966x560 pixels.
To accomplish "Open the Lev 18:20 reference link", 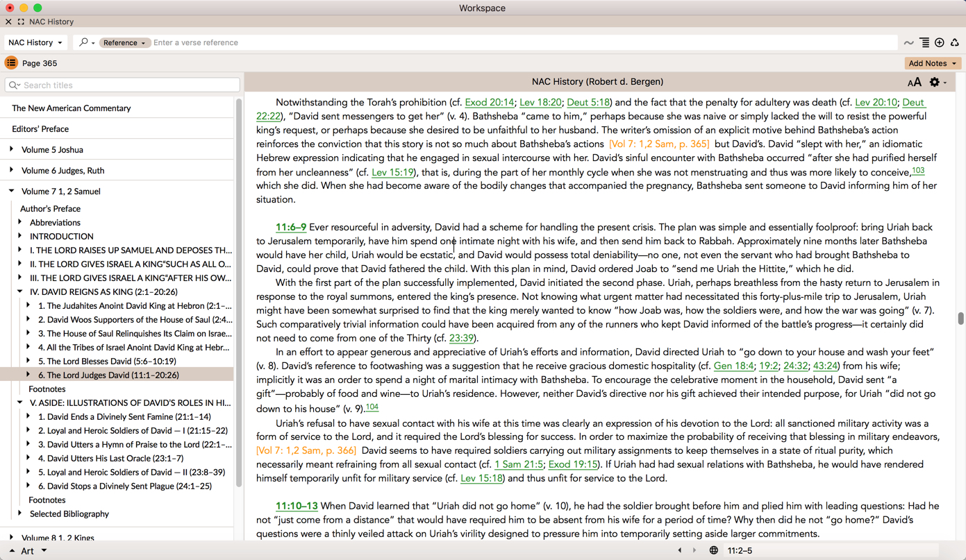I will click(x=540, y=103).
